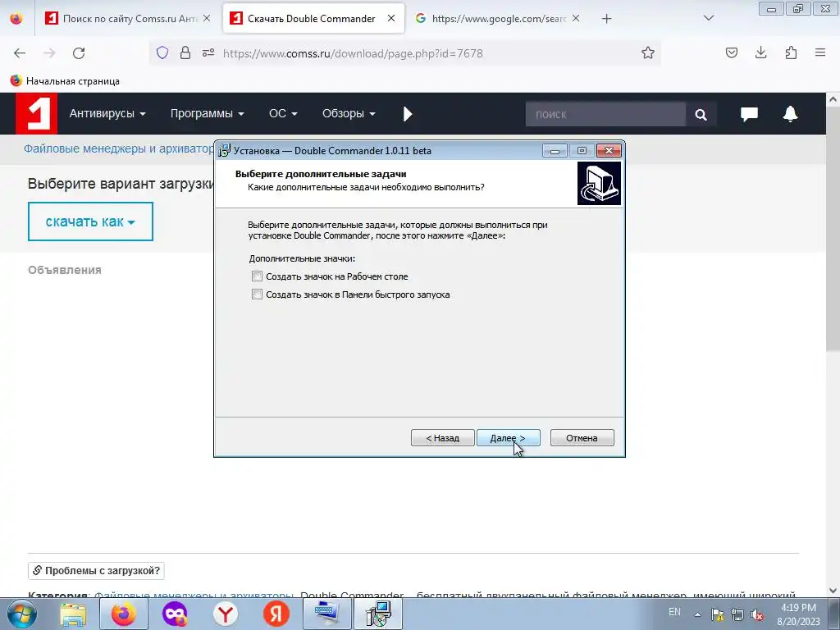The height and width of the screenshot is (630, 840).
Task: Close the Google search tab
Action: 576,18
